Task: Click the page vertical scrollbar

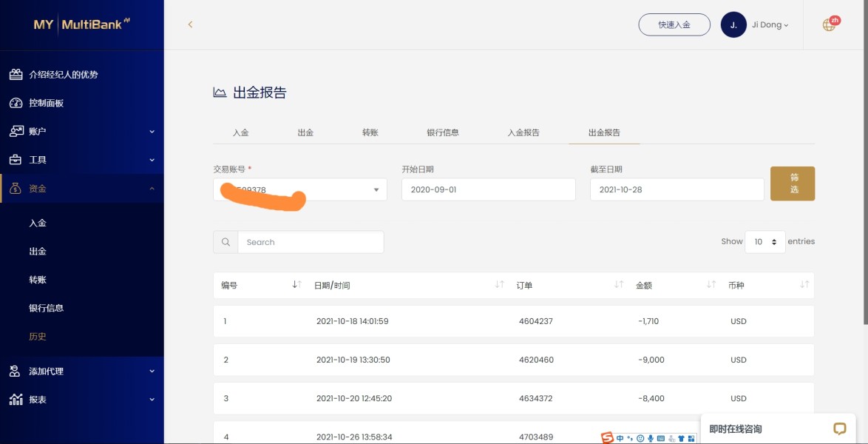Action: (x=864, y=185)
